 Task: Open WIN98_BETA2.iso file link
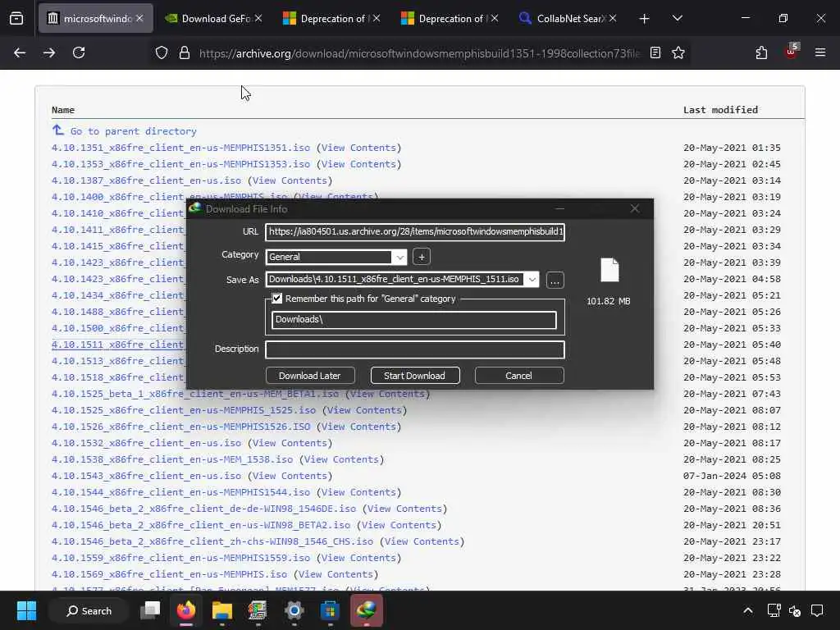pyautogui.click(x=201, y=525)
